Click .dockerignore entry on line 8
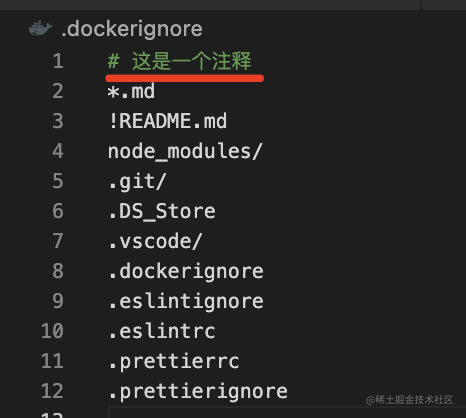 [186, 272]
